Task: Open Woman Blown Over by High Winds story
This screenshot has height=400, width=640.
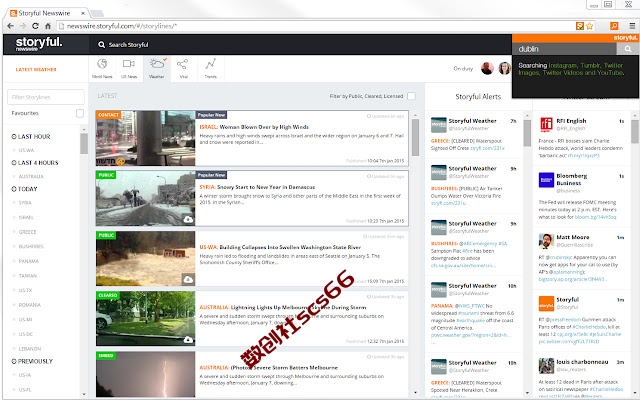Action: pyautogui.click(x=264, y=127)
